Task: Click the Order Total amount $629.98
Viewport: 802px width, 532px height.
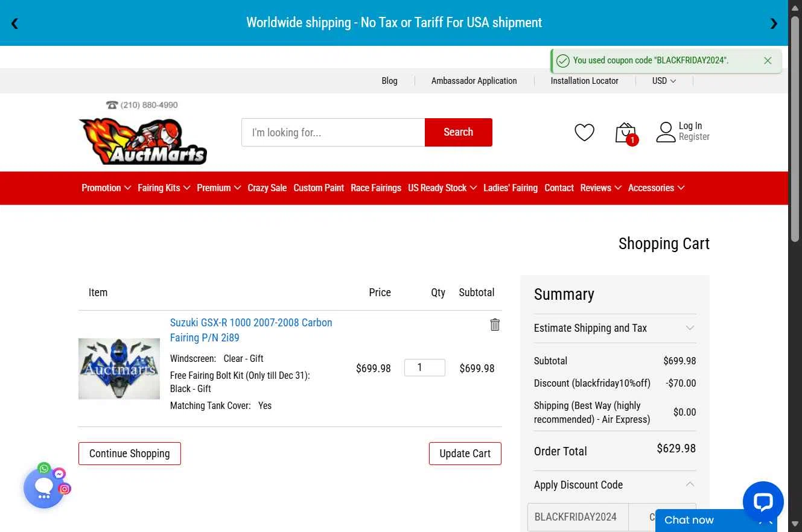Action: pos(676,449)
